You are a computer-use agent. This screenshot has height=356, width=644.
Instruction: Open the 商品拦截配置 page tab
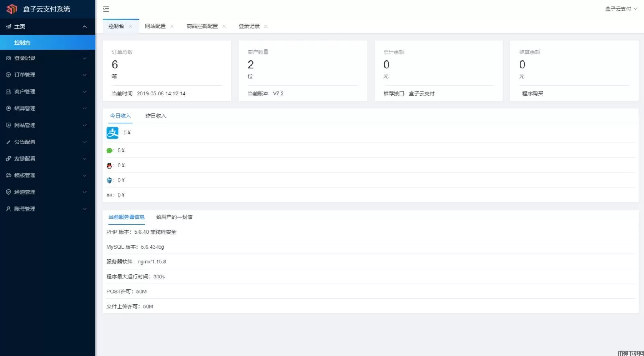(x=202, y=26)
